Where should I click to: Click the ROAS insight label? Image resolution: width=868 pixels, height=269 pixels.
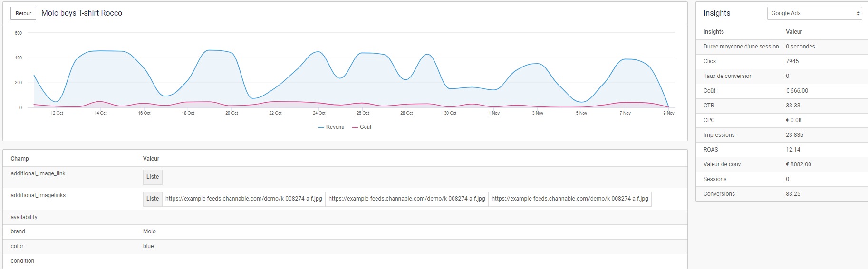[711, 150]
